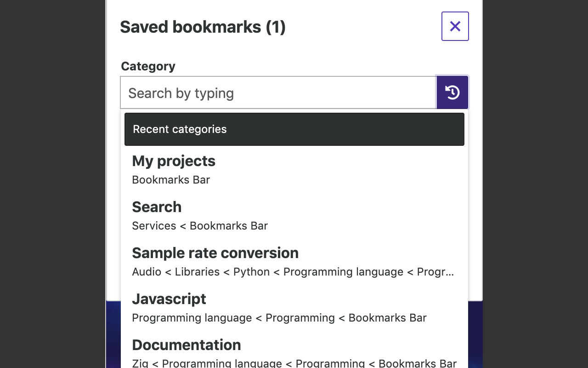Pick the Sample rate conversion category

pos(215,253)
